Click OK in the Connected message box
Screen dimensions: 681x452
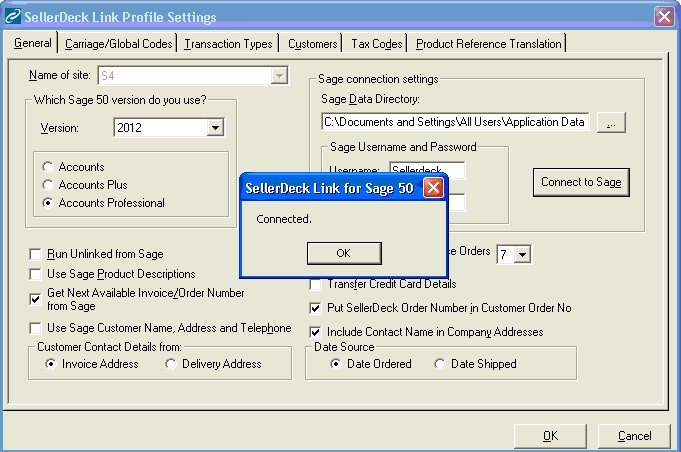click(343, 253)
